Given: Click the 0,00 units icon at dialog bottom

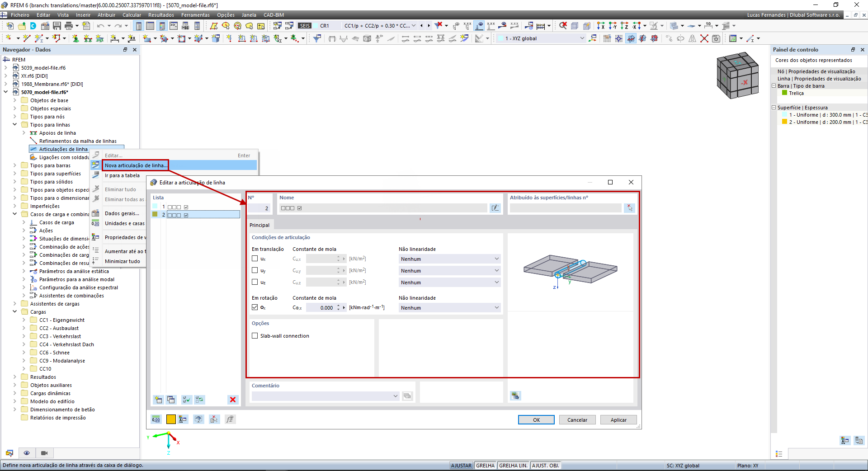Looking at the screenshot, I should 156,419.
